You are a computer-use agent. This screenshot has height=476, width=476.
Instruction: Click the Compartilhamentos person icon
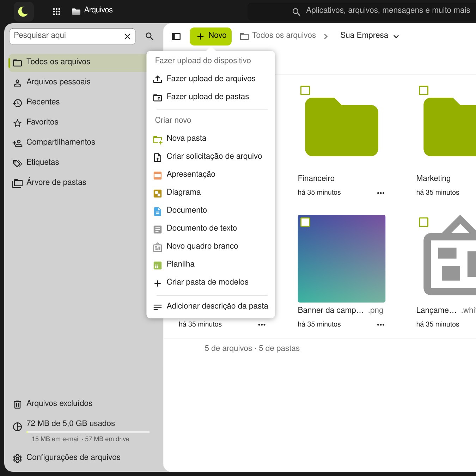coord(17,143)
